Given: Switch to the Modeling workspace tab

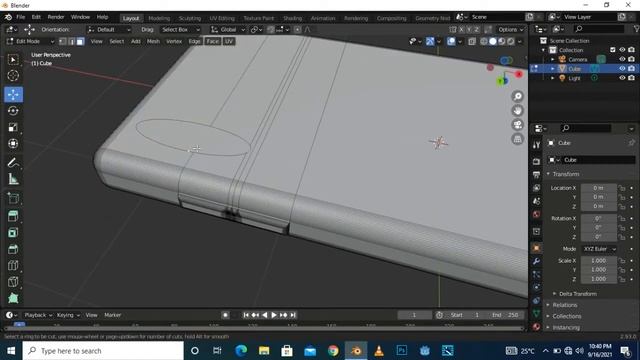Looking at the screenshot, I should (159, 18).
